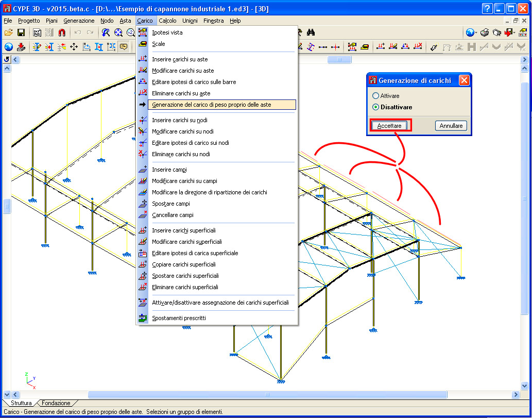Choose 'Eliminare carichi su nodi' menu entry
The width and height of the screenshot is (532, 418).
(x=217, y=154)
